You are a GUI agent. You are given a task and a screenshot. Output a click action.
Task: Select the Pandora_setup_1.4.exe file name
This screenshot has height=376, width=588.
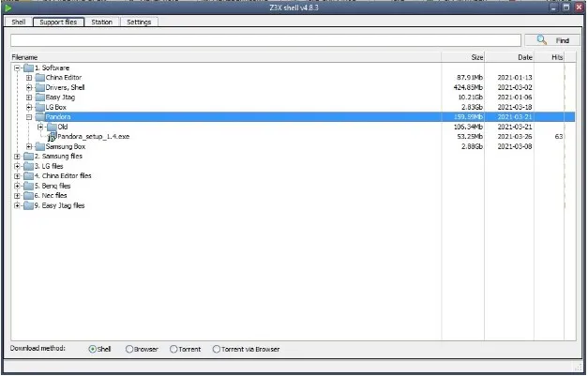click(x=94, y=137)
